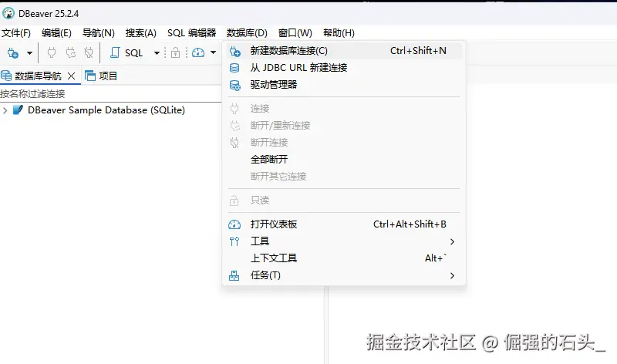Expand DBeaver Sample Database tree node
617x364 pixels.
pyautogui.click(x=5, y=110)
